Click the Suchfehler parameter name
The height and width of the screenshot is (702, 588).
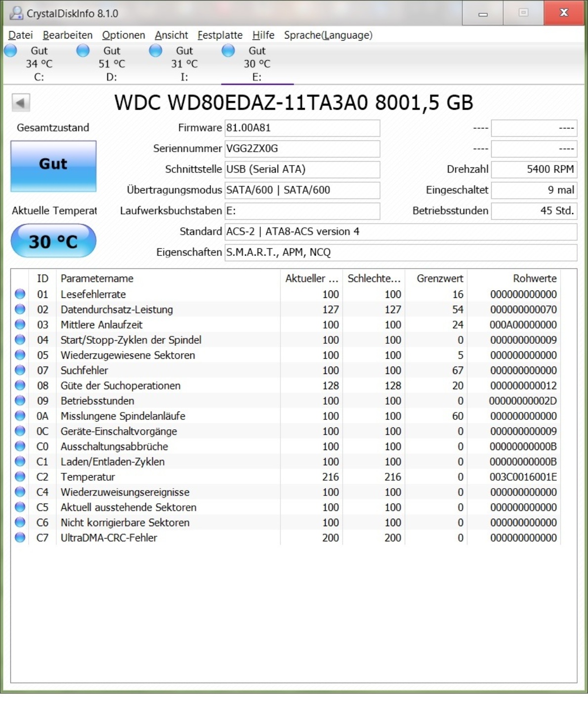point(84,370)
